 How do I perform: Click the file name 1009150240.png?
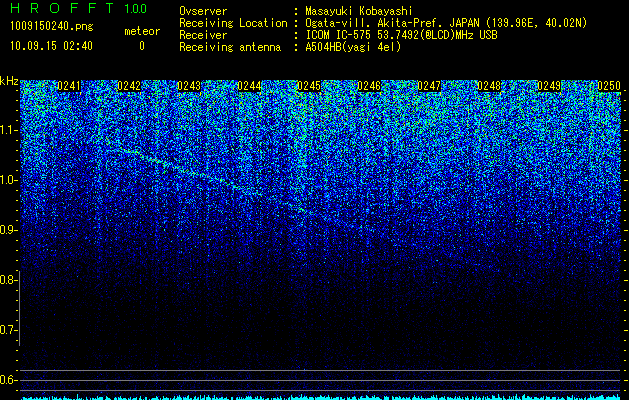coord(52,26)
